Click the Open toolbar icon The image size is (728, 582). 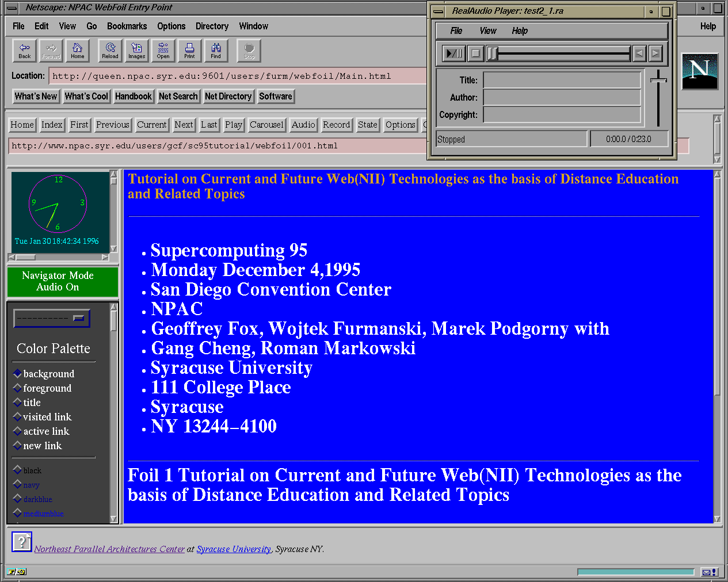tap(163, 51)
